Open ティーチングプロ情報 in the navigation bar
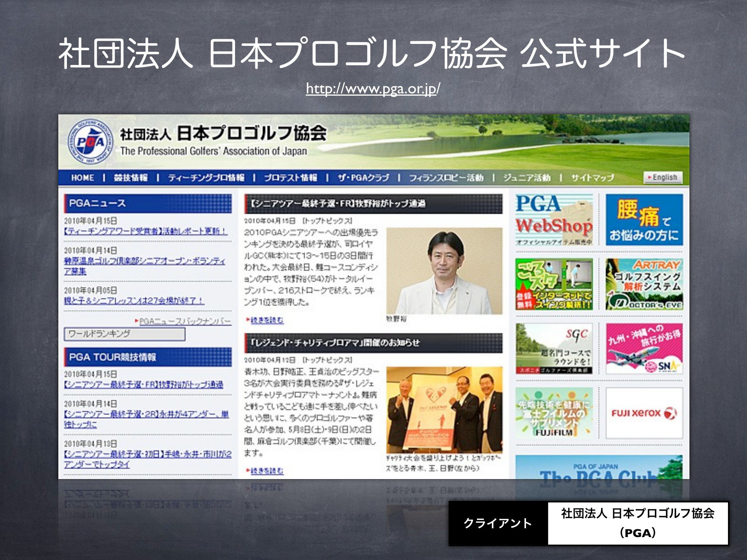 click(206, 178)
